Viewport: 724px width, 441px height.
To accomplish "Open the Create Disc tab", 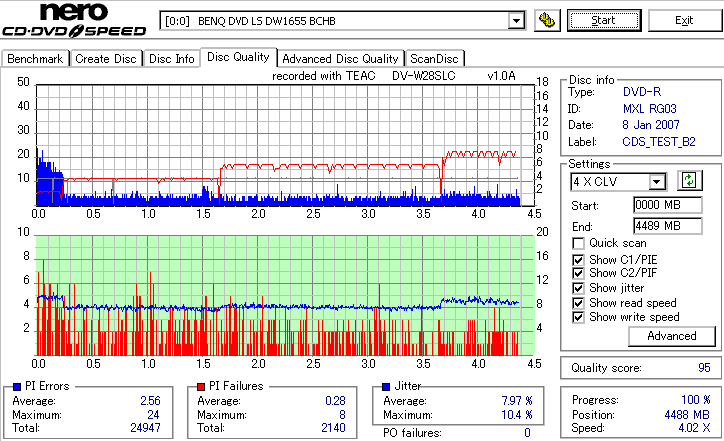I will pos(106,59).
